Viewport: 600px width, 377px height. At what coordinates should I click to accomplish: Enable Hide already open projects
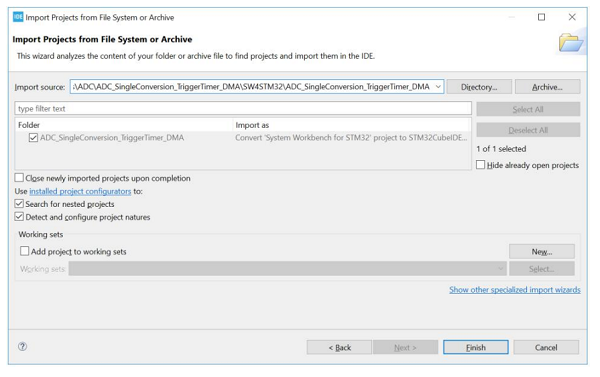(x=481, y=165)
